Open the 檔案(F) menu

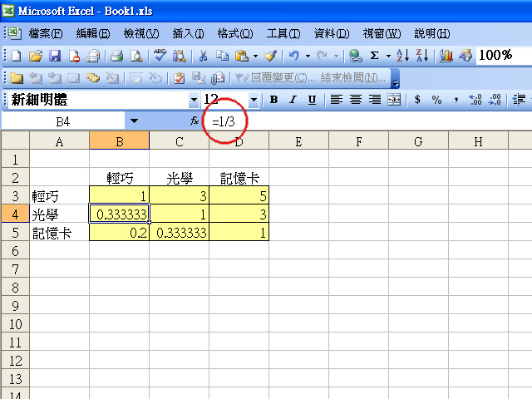coord(46,33)
